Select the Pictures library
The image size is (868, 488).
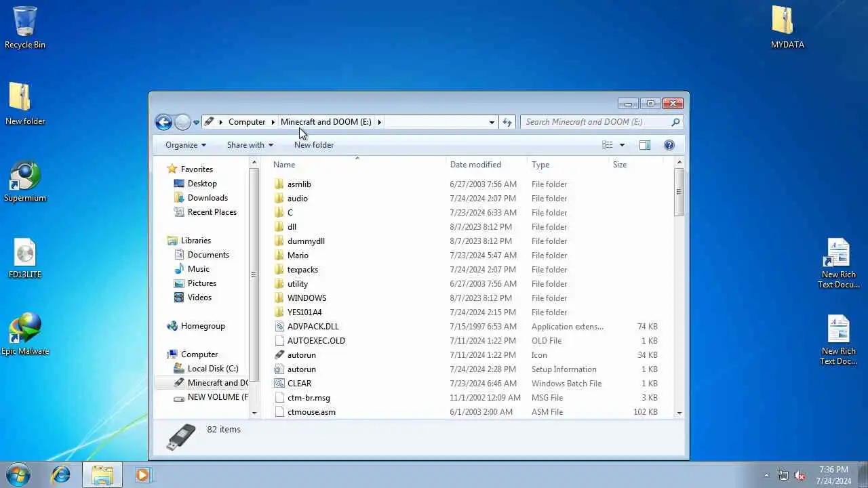[202, 283]
